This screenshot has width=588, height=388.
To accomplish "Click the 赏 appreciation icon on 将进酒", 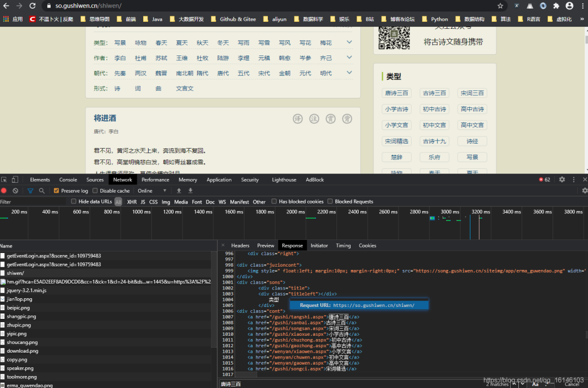I will click(331, 119).
